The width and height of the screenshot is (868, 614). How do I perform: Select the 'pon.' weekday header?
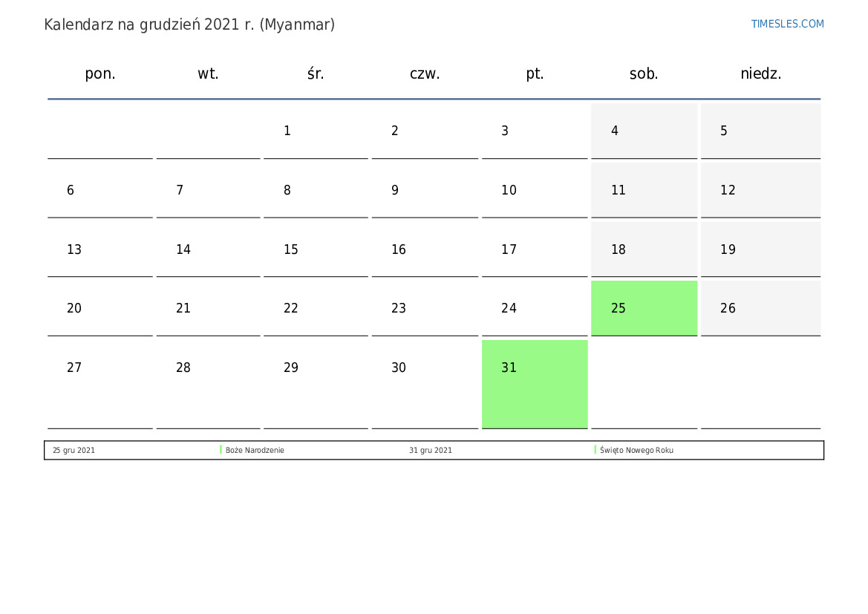click(100, 74)
